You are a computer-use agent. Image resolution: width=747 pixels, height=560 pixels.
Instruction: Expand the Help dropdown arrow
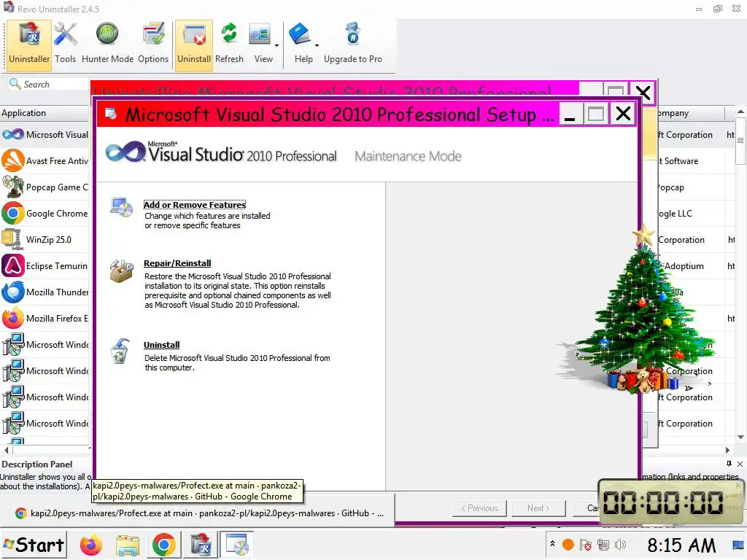[317, 46]
